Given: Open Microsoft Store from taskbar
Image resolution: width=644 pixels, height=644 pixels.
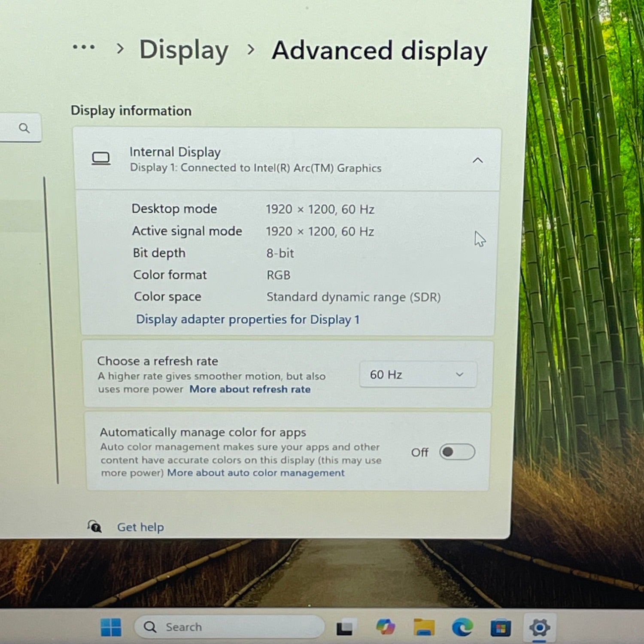Looking at the screenshot, I should coord(501,628).
